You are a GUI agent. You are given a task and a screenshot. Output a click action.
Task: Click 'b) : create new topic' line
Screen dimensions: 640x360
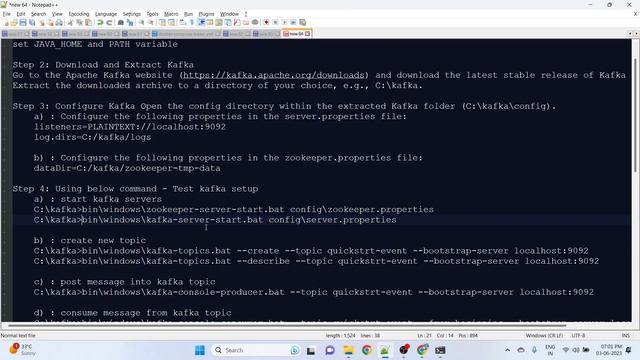90,240
